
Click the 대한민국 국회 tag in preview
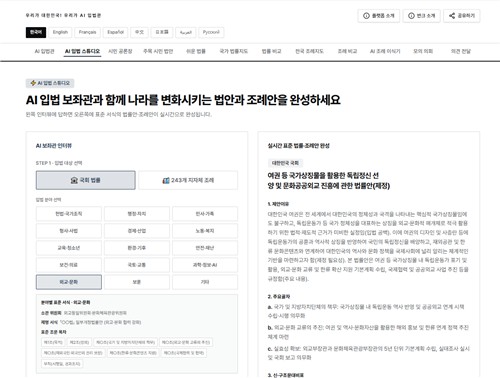coord(285,163)
